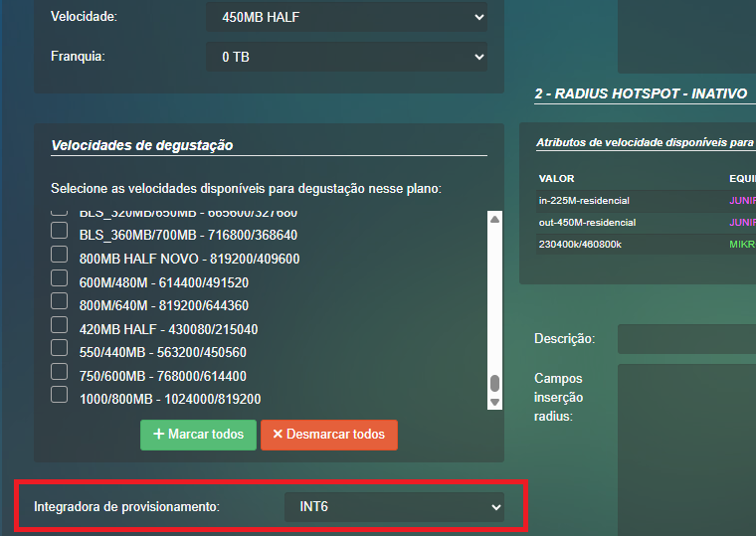
Task: Click the 2 - RADIUS HOTSPOT - INATIVO heading
Action: coord(641,93)
